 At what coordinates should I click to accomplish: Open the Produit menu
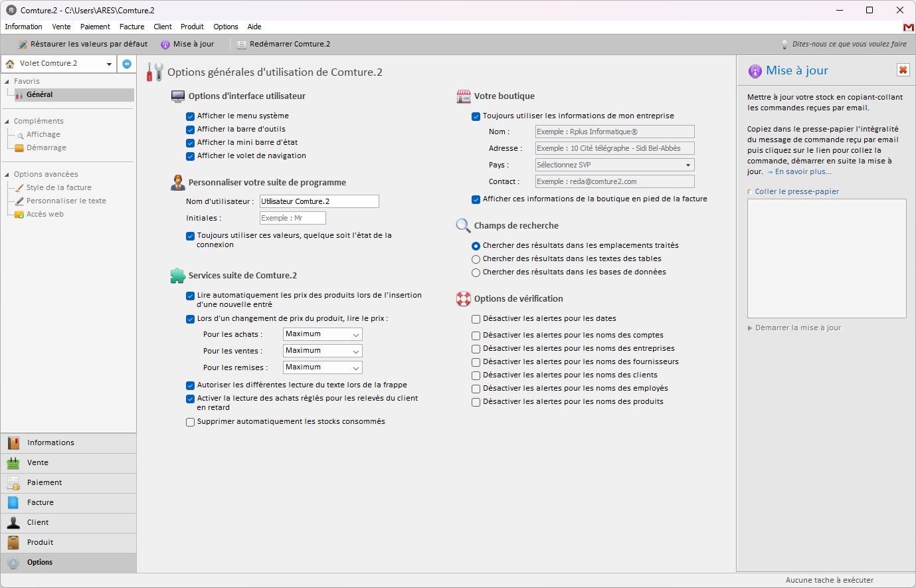(191, 27)
